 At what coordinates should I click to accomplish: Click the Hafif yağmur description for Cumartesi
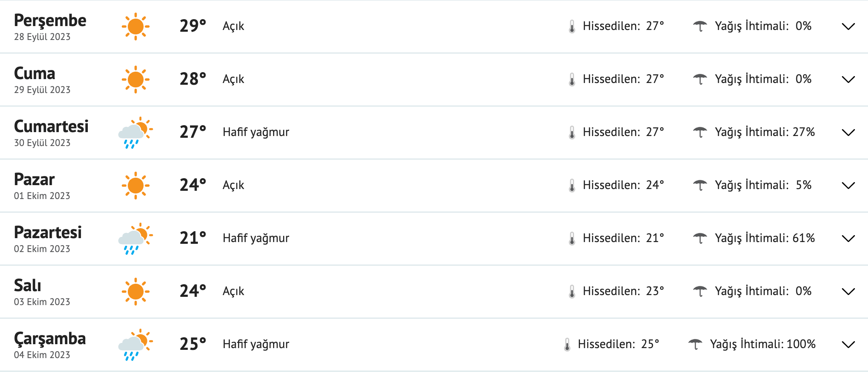pyautogui.click(x=256, y=132)
